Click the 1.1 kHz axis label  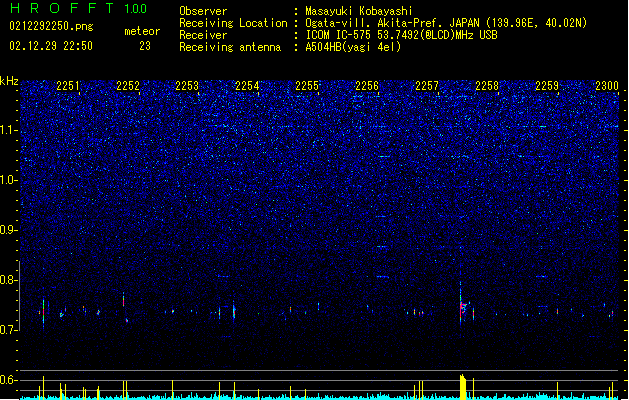pos(9,130)
